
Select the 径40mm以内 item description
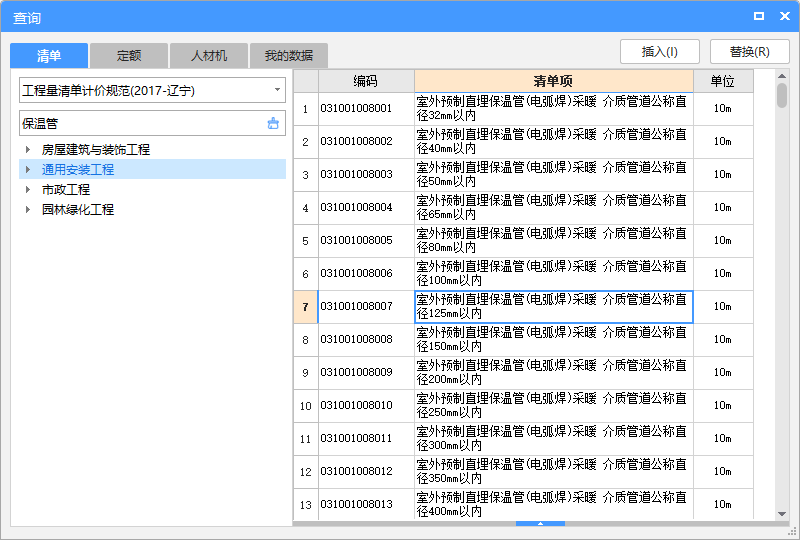[554, 141]
